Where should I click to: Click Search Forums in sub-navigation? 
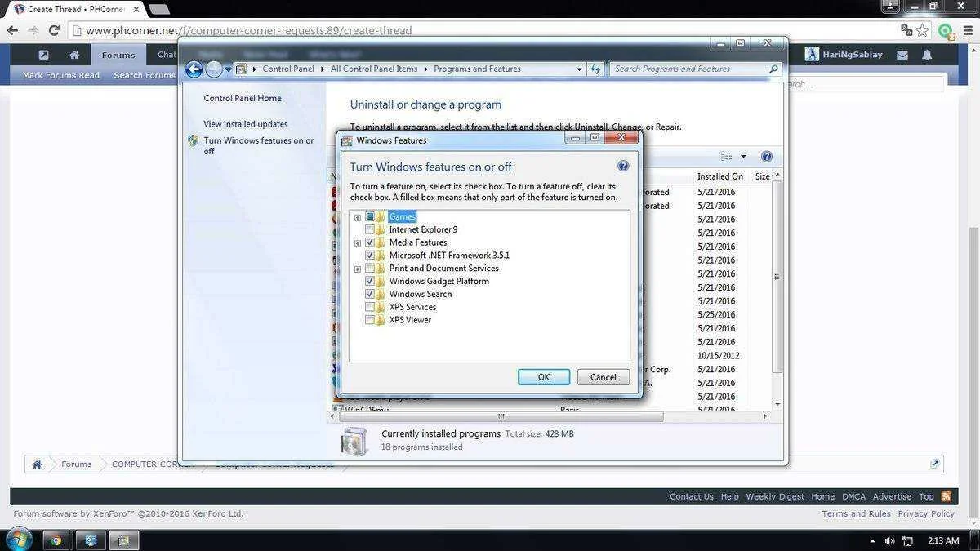[x=145, y=75]
